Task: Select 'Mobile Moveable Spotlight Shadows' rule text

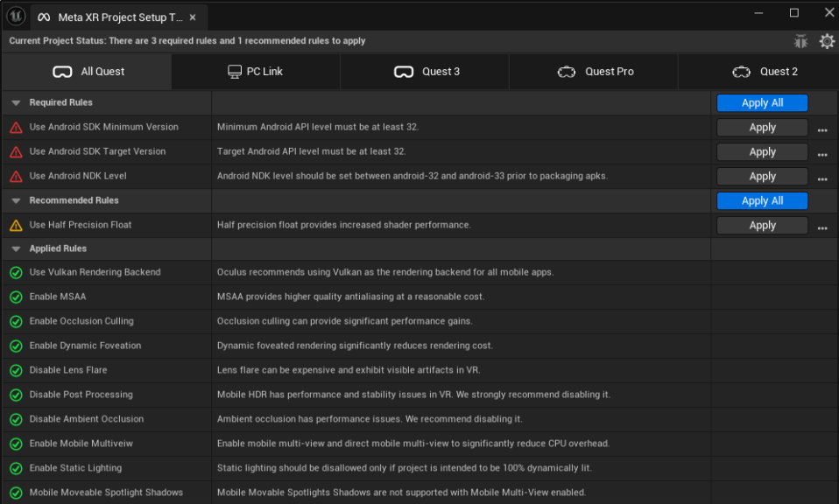Action: point(106,493)
